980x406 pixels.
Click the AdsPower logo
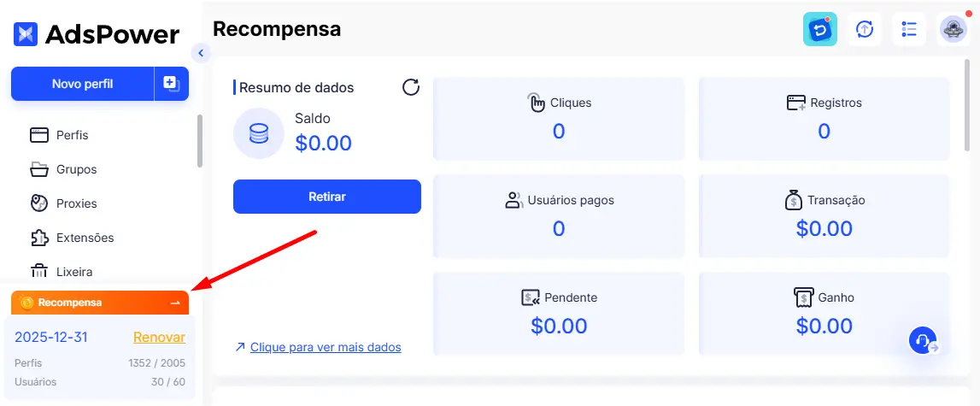(97, 34)
